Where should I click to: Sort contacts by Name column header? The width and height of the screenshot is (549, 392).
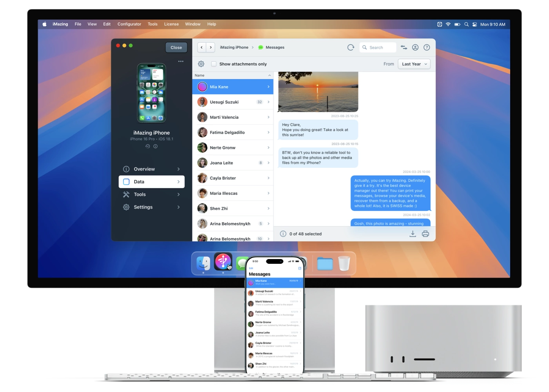point(233,75)
